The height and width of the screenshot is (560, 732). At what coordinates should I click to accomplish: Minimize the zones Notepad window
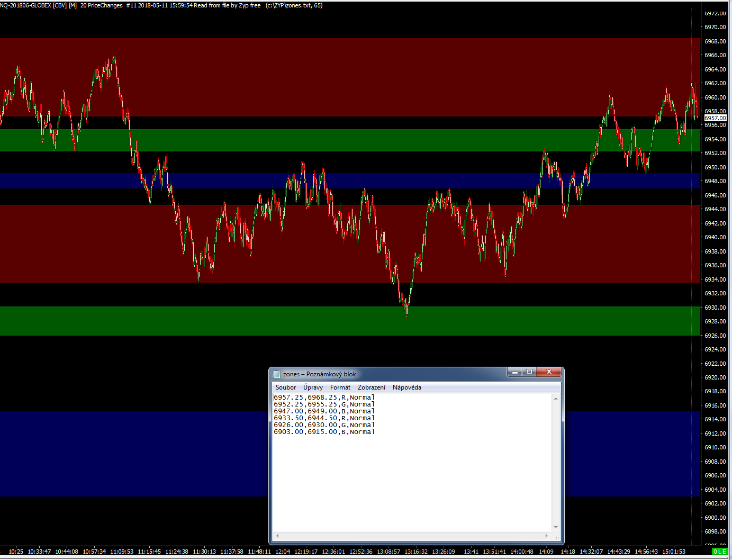pyautogui.click(x=514, y=372)
